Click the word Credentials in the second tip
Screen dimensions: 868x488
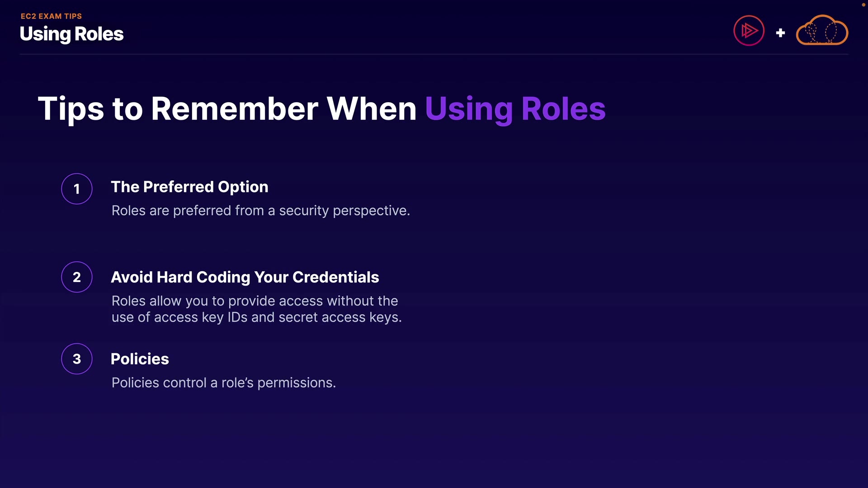[335, 277]
